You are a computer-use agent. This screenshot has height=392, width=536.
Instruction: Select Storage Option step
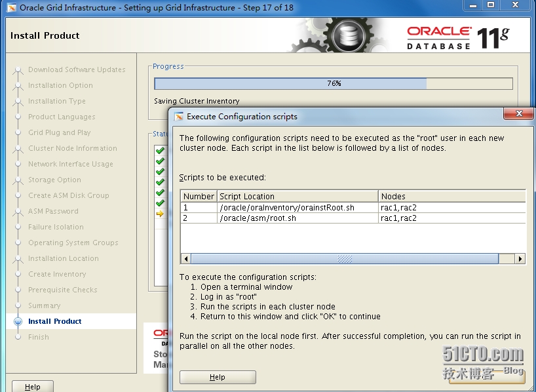tap(54, 180)
